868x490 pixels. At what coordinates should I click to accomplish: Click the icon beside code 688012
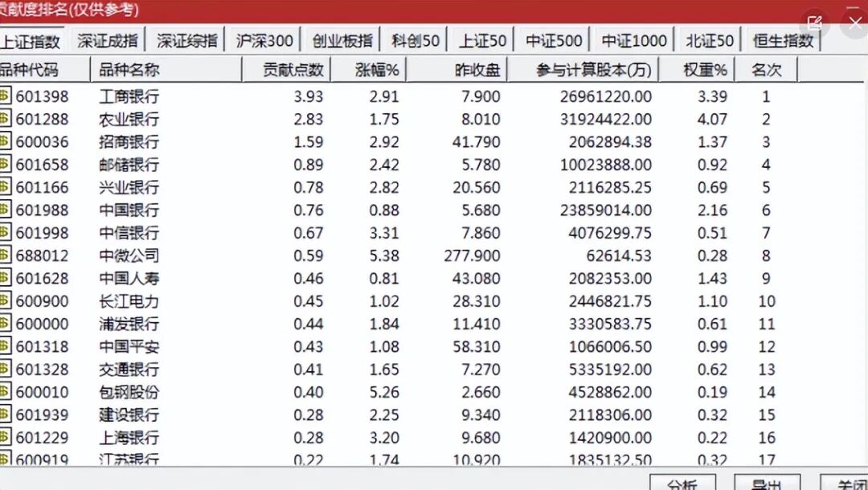5,255
